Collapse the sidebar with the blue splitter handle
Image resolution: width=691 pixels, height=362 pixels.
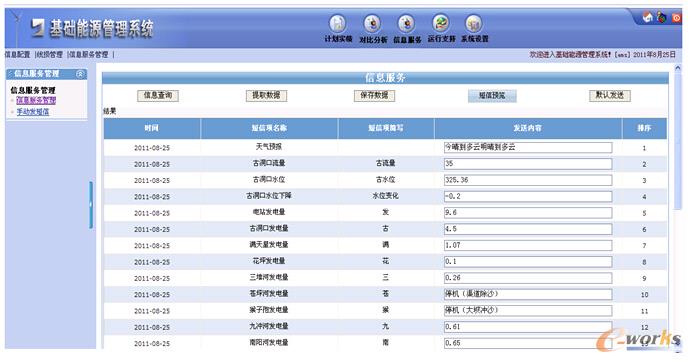(91, 205)
